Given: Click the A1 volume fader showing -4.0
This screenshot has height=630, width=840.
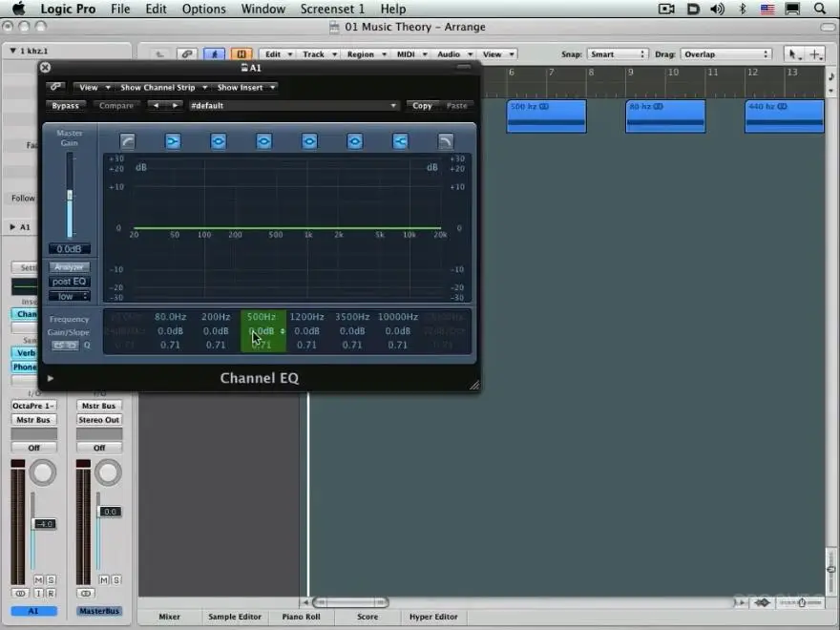Looking at the screenshot, I should coord(44,524).
